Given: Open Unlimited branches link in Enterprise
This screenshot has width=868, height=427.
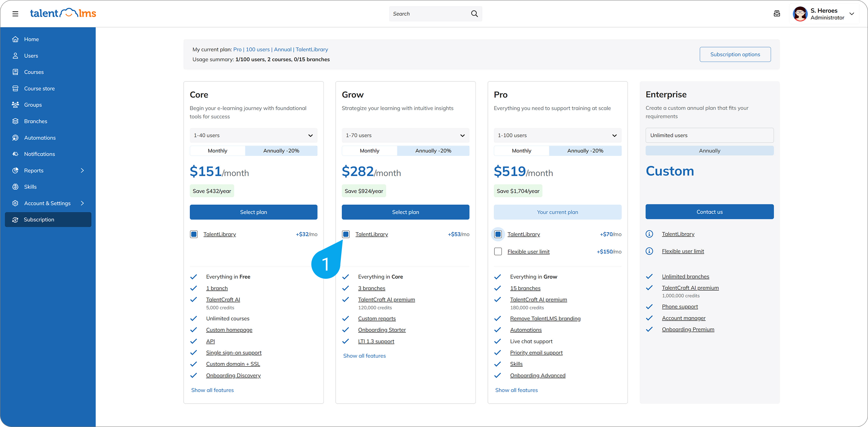Looking at the screenshot, I should coord(686,276).
